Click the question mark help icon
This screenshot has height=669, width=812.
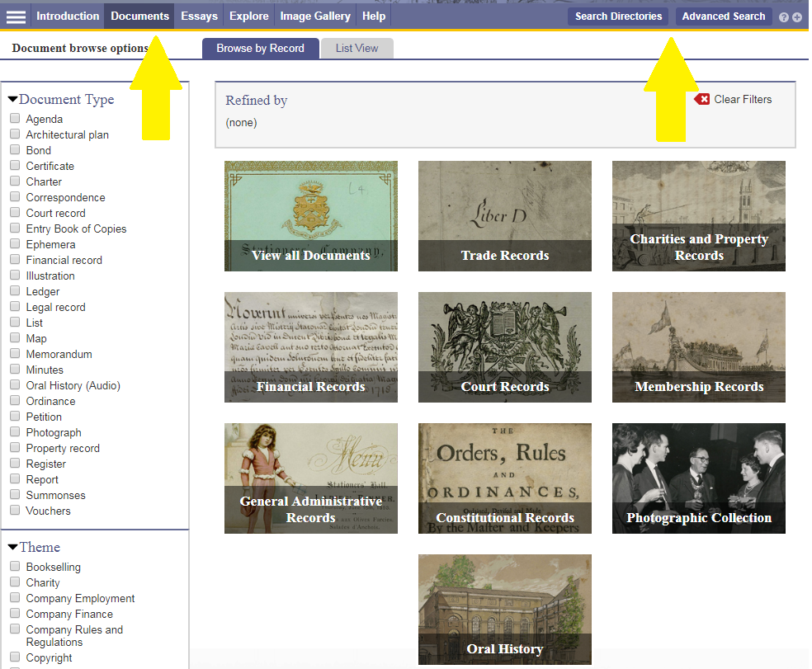point(784,17)
